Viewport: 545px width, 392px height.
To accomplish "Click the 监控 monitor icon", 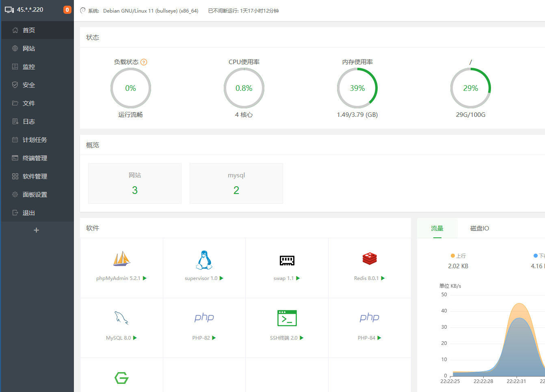I will (15, 67).
